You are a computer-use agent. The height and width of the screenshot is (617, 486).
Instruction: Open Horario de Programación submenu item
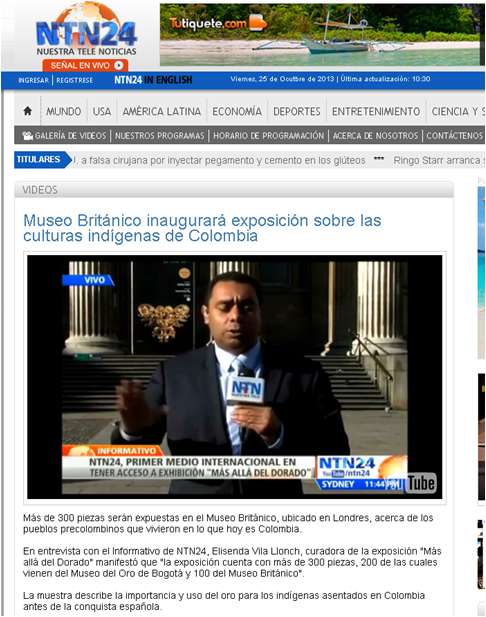268,136
